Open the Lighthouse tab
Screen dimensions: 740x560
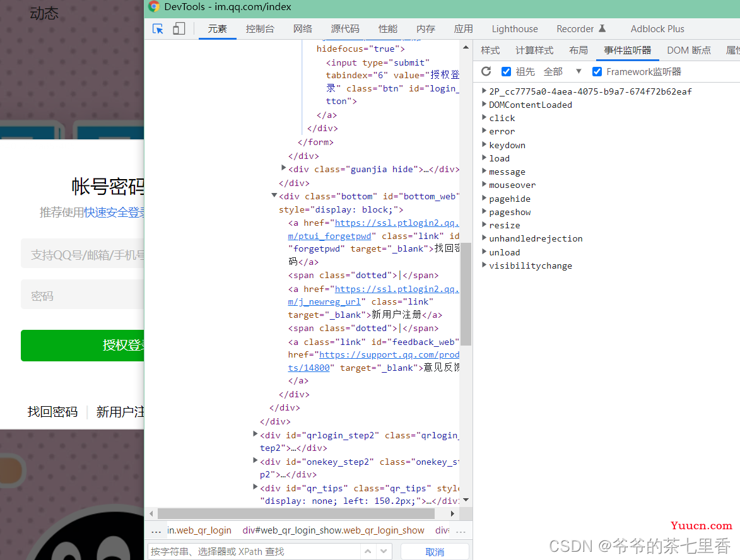point(515,29)
